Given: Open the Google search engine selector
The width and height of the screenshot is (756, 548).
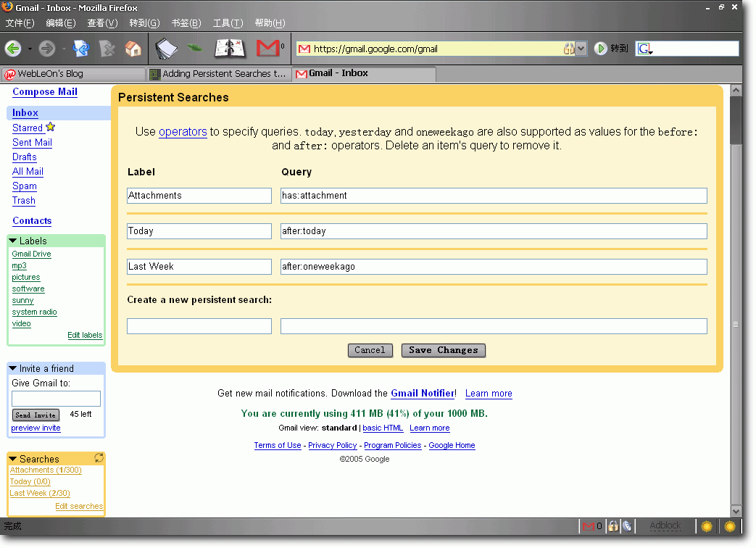Looking at the screenshot, I should click(x=645, y=49).
